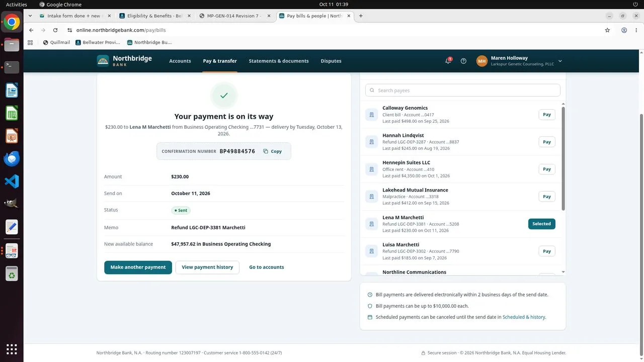Open the Trash from the dock
Viewport: 644px width, 362px height.
coord(12,274)
